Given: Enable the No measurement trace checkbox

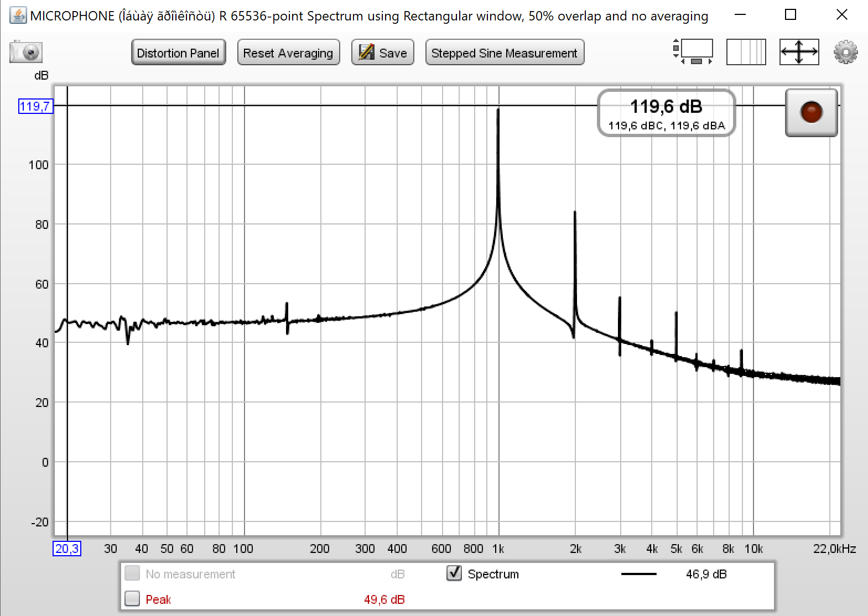Looking at the screenshot, I should pos(132,573).
